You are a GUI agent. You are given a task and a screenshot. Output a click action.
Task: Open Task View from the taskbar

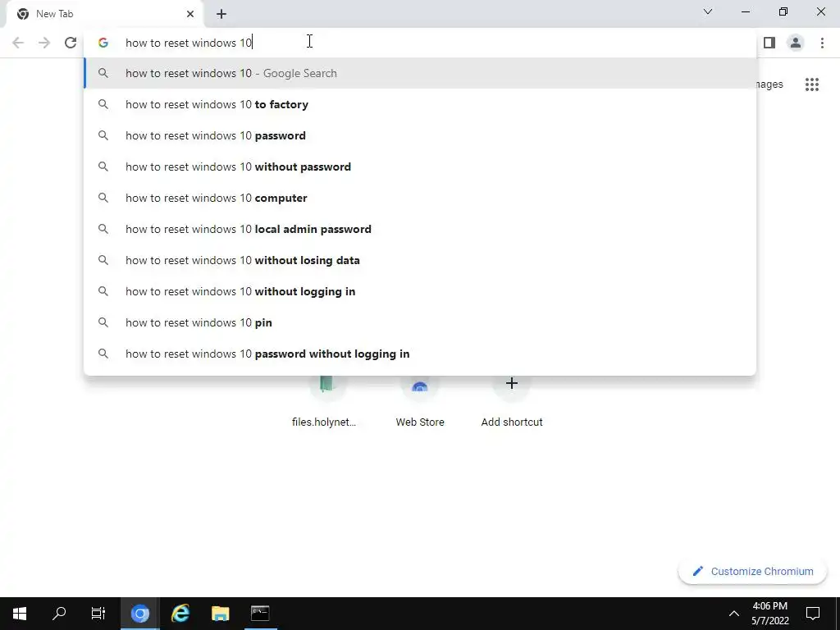tap(98, 614)
